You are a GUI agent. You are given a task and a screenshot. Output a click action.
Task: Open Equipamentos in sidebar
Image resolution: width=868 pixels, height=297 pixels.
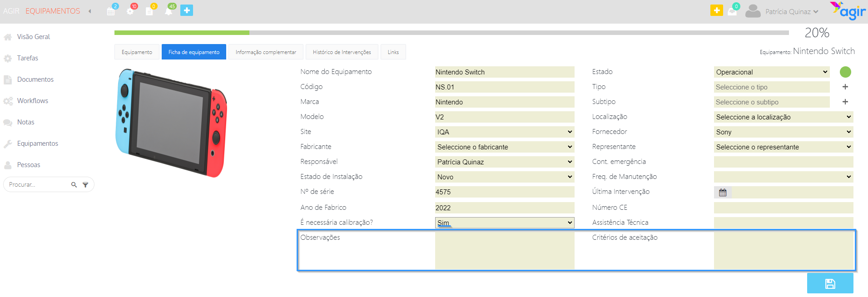tap(38, 144)
